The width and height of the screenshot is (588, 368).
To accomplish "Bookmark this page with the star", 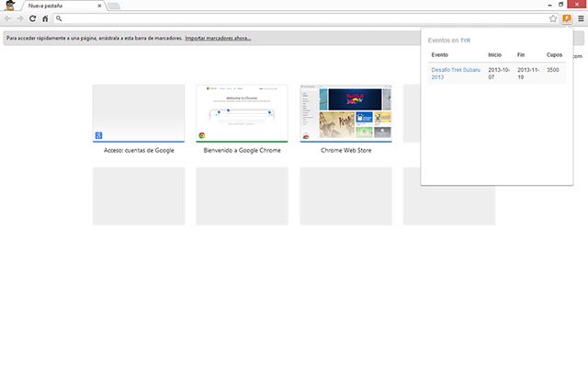I will (x=553, y=18).
